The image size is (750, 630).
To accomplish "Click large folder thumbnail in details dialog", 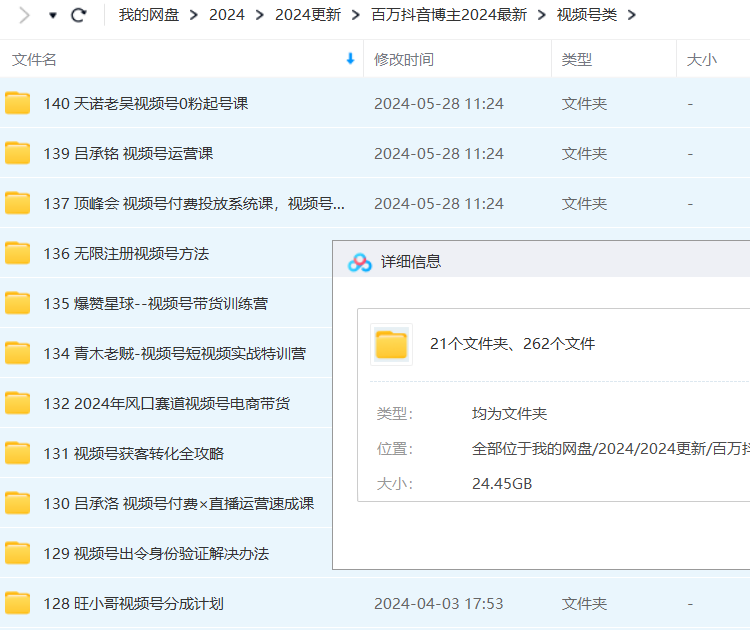I will [x=391, y=344].
